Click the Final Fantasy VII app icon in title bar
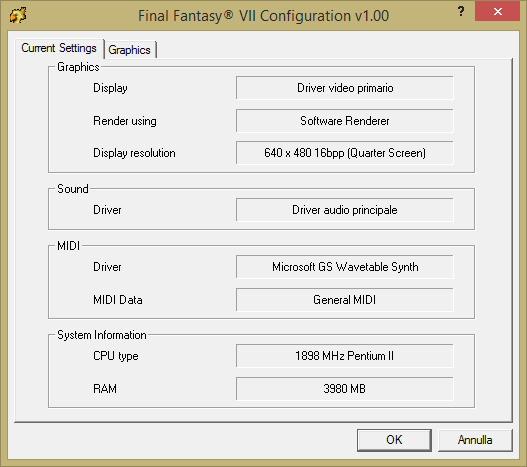The image size is (527, 467). click(x=18, y=15)
